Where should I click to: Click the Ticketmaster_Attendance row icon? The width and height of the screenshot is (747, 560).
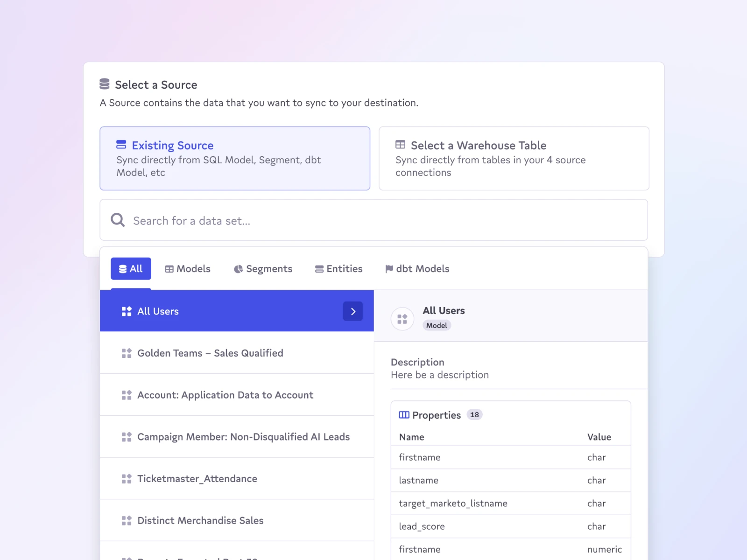coord(127,479)
